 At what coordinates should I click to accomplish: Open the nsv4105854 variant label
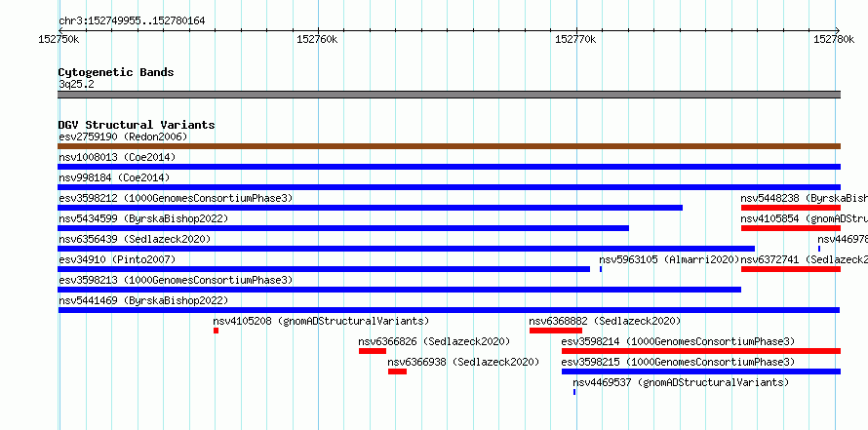coord(805,218)
